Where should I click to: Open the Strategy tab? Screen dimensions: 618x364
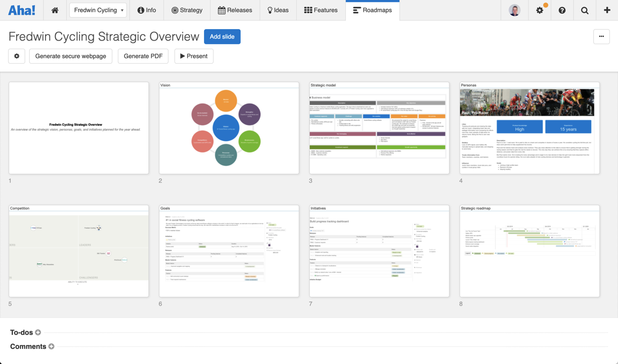click(x=187, y=10)
